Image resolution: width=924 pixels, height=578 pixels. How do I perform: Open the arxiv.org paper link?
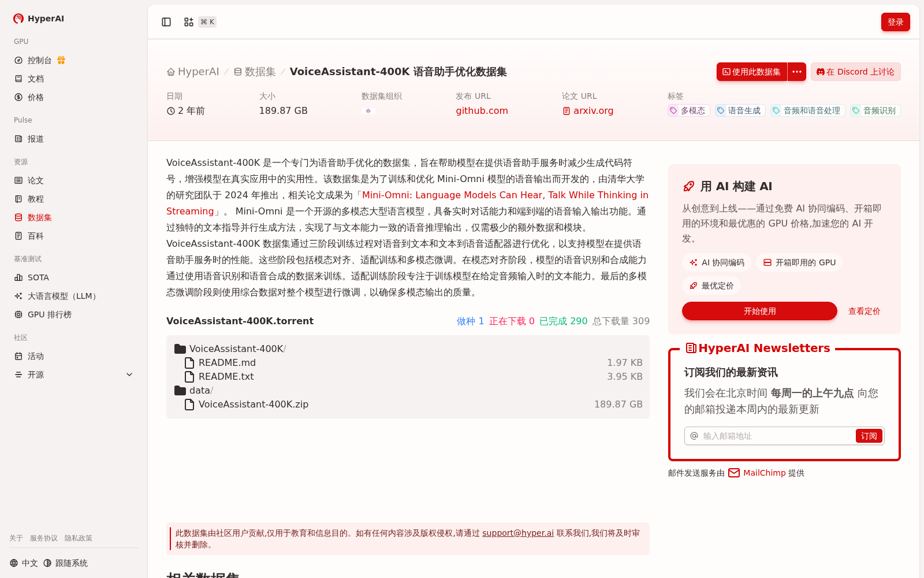(x=588, y=110)
